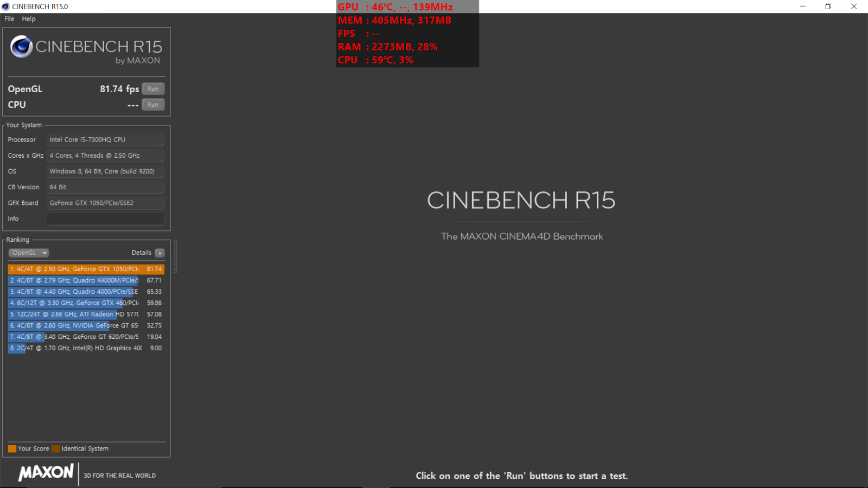Click the GFX Board field GeForce GTX 1050
This screenshot has height=488, width=868.
[105, 203]
